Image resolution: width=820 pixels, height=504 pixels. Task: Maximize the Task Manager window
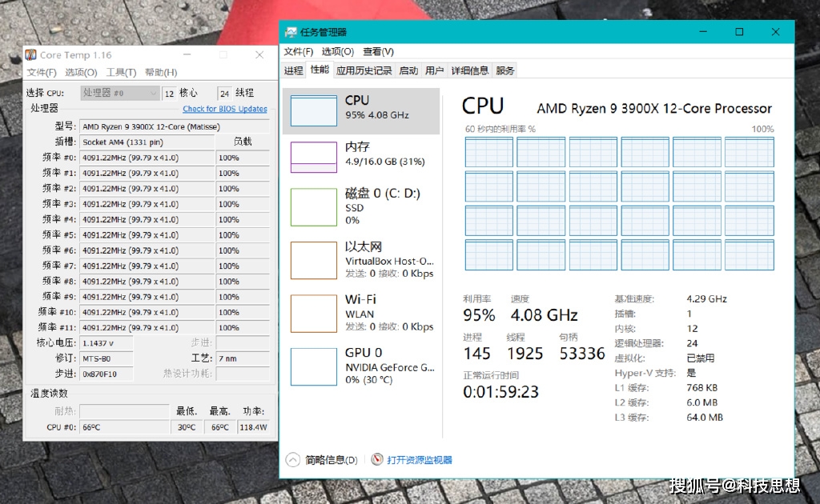coord(739,32)
